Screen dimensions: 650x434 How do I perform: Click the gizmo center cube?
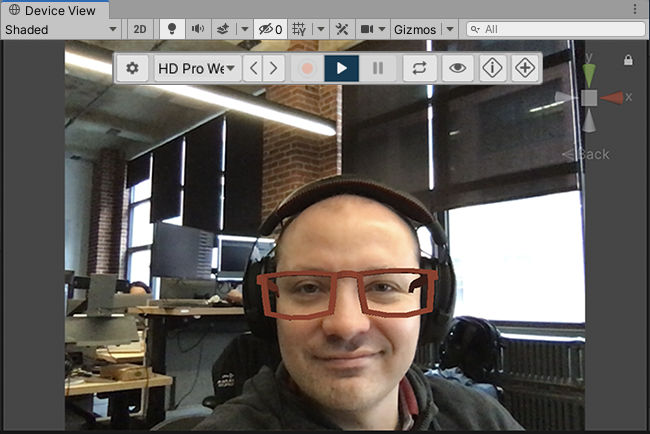click(589, 98)
